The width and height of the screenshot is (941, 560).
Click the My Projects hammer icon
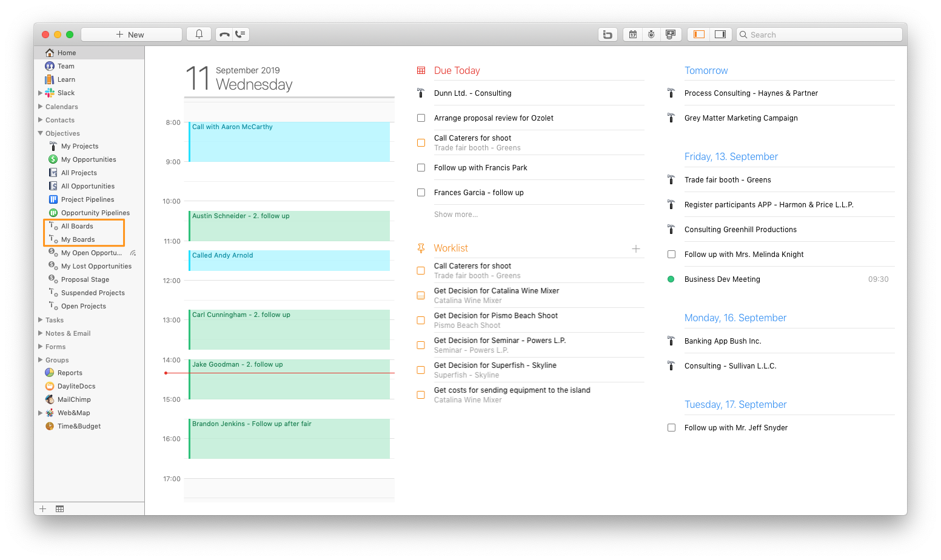coord(53,146)
